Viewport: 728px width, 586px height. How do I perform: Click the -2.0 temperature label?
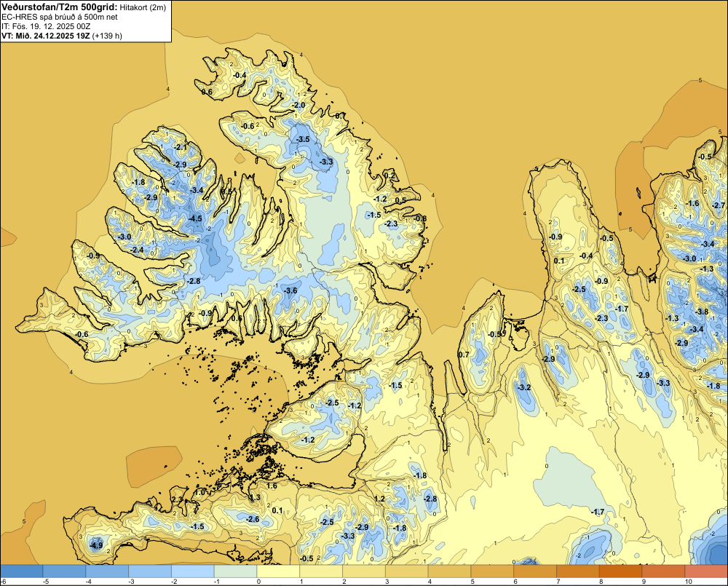click(298, 105)
